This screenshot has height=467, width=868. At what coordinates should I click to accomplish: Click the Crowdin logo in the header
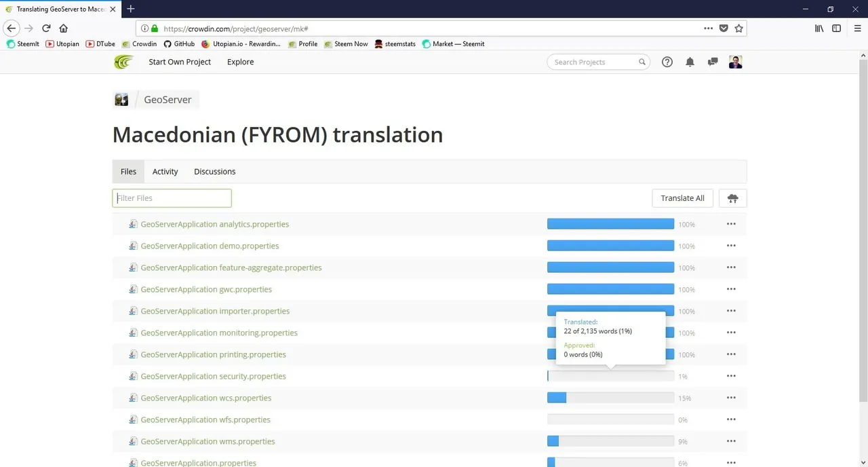[124, 62]
